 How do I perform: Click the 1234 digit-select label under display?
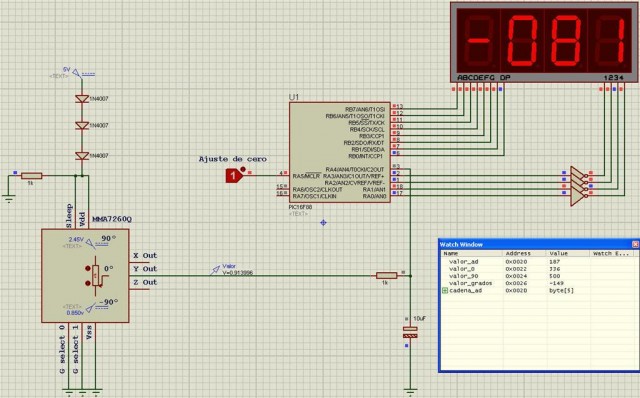click(x=613, y=78)
